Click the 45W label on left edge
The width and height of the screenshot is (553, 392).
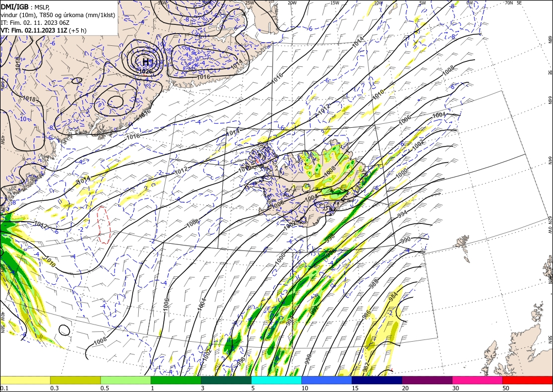tap(2, 140)
